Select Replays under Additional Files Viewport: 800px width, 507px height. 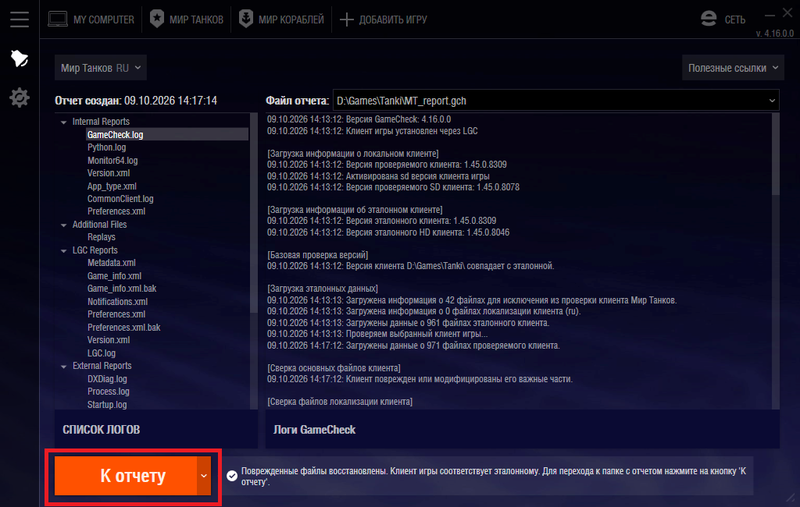(x=101, y=237)
